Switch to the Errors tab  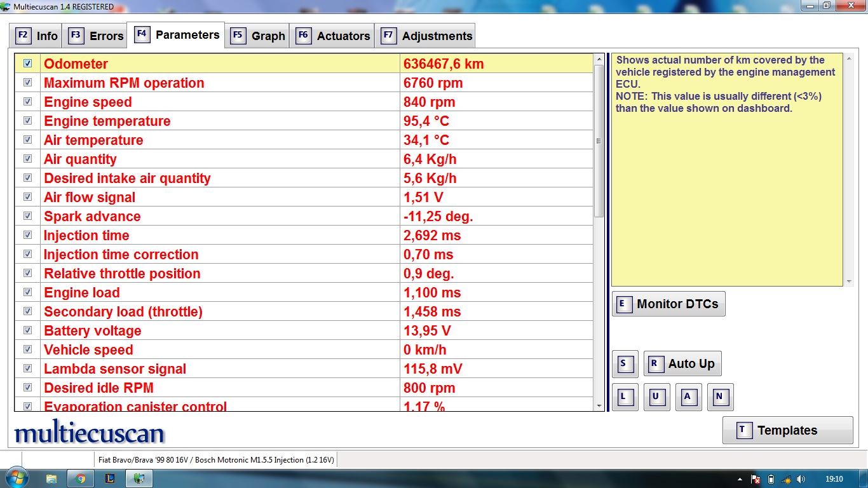pos(97,36)
